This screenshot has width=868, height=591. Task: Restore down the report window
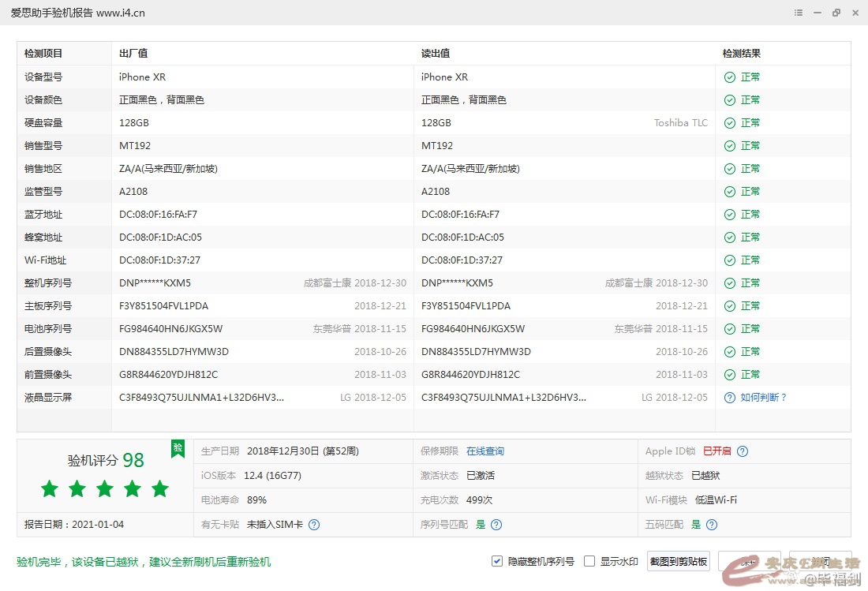(836, 13)
